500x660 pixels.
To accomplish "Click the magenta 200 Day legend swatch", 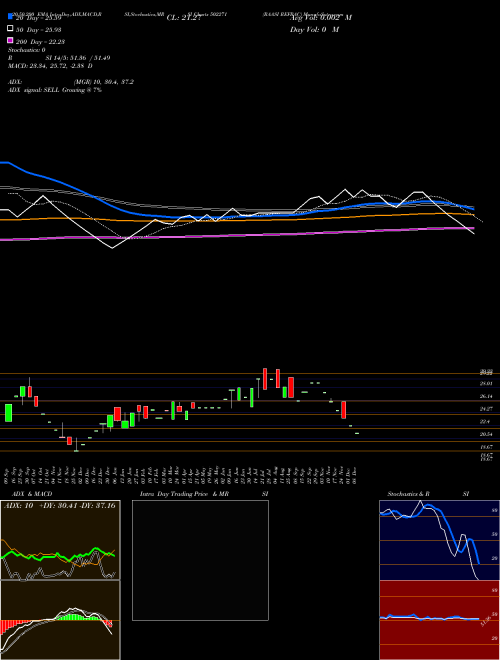I will coord(10,40).
